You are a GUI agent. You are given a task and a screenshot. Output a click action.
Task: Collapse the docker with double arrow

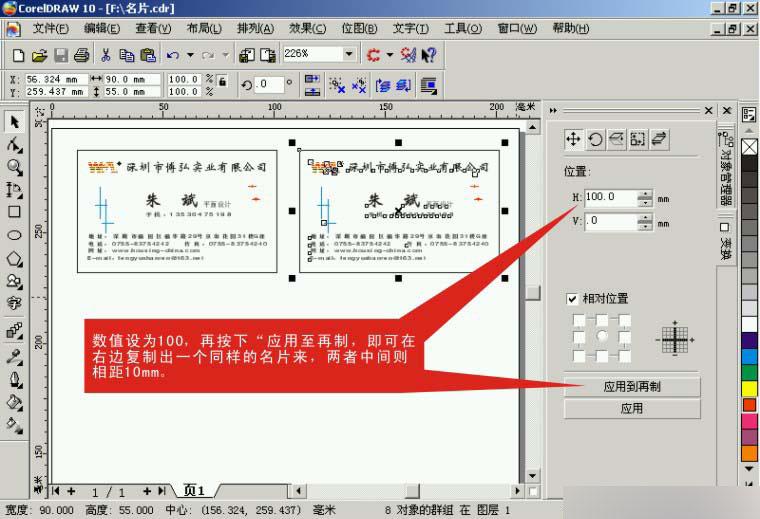coord(553,111)
